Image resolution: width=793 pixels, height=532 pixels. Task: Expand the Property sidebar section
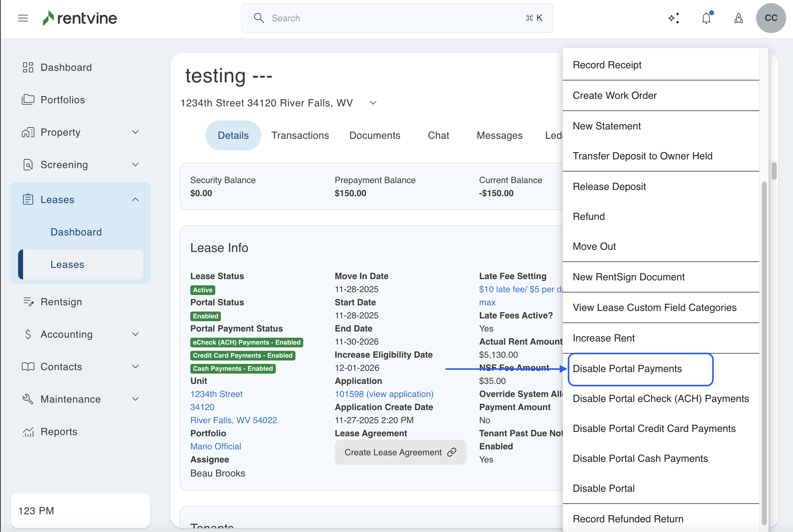[x=135, y=132]
